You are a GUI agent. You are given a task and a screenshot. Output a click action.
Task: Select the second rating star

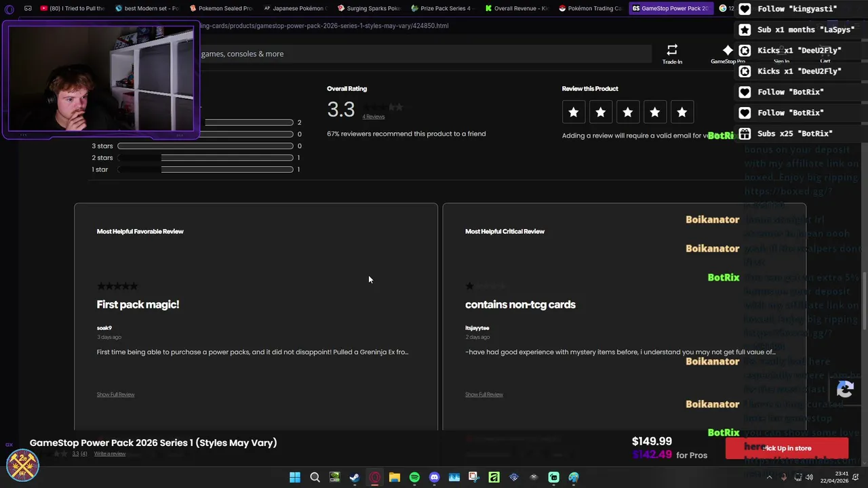[x=601, y=112]
